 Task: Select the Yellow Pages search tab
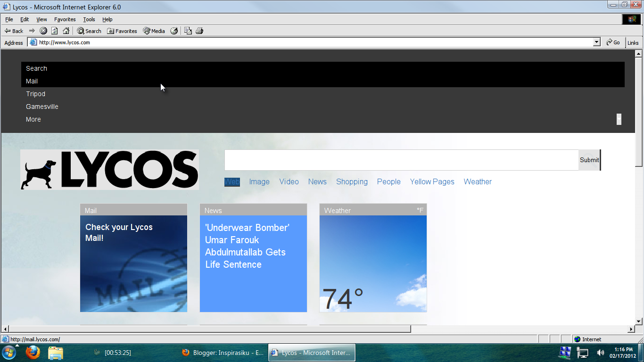click(432, 181)
